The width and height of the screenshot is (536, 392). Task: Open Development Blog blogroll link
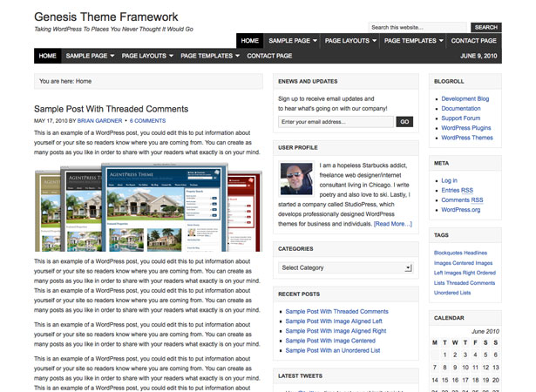tap(465, 98)
